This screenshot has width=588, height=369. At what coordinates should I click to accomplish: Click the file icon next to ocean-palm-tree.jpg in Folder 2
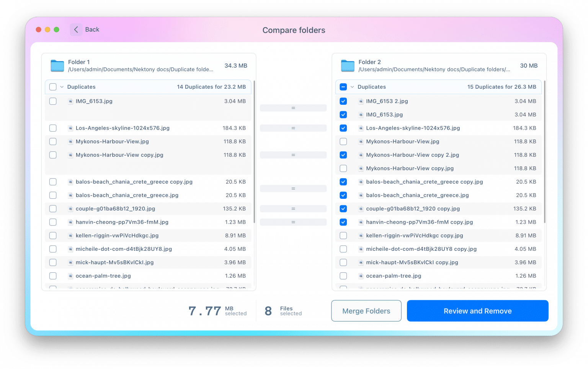361,276
